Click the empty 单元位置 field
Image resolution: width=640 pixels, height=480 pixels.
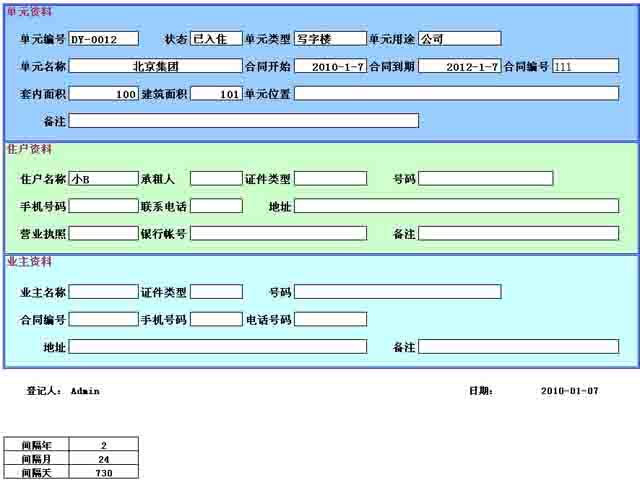click(456, 94)
